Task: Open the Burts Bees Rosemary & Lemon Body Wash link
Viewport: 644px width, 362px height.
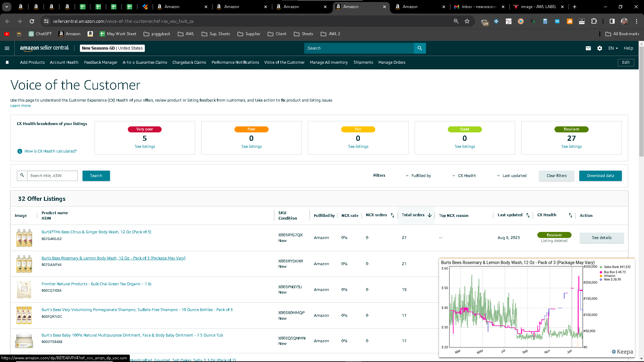Action: click(113, 258)
